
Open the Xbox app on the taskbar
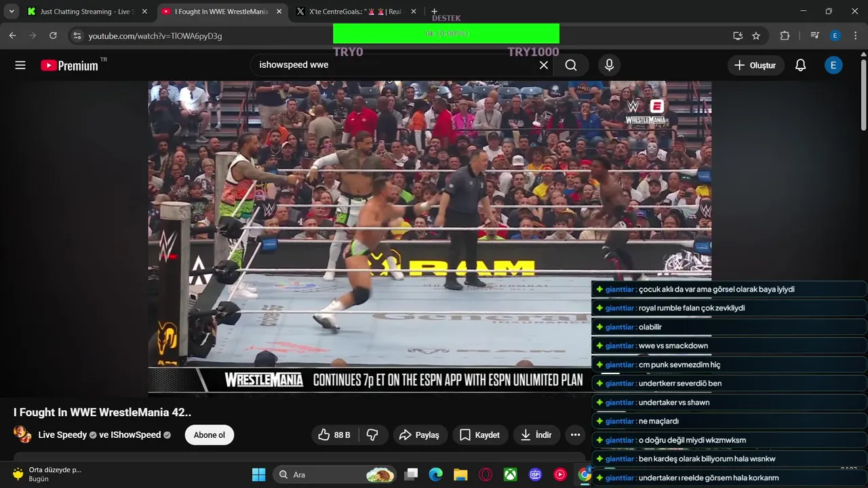[511, 474]
